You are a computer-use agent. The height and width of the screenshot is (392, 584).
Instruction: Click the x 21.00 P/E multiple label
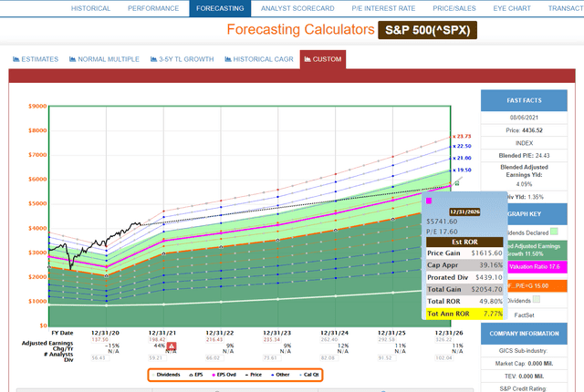pyautogui.click(x=462, y=158)
